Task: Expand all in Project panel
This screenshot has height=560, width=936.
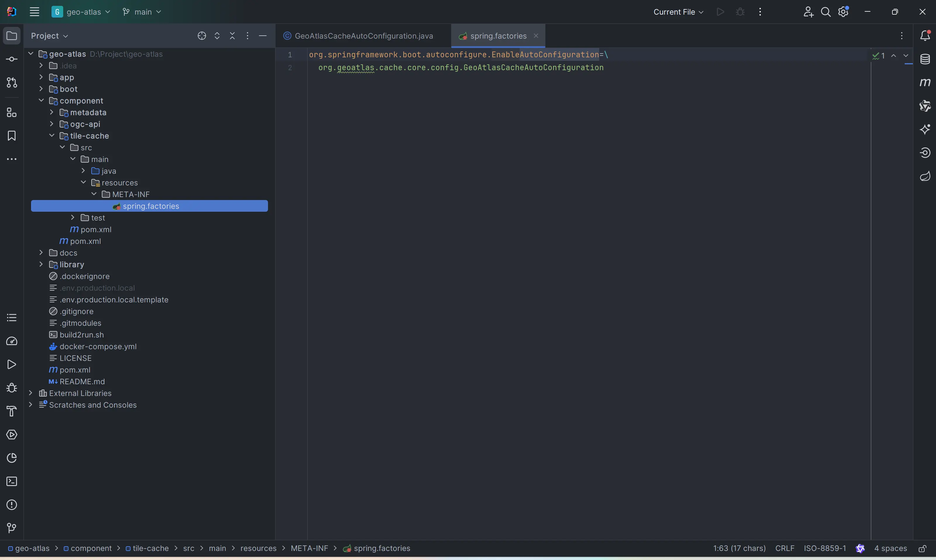Action: pos(217,36)
